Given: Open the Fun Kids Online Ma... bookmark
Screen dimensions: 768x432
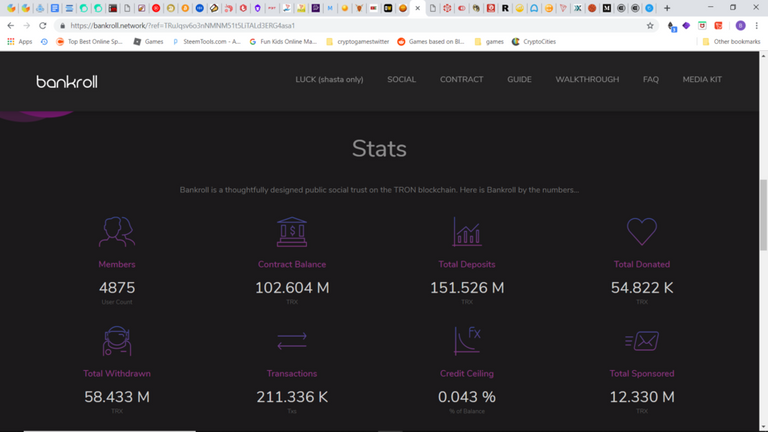Looking at the screenshot, I should (283, 42).
